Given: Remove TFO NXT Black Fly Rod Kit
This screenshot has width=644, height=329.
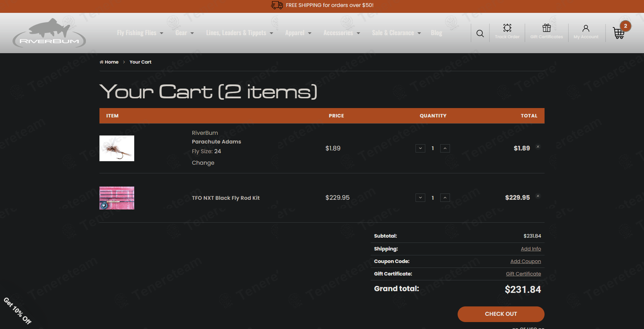Looking at the screenshot, I should 538,196.
